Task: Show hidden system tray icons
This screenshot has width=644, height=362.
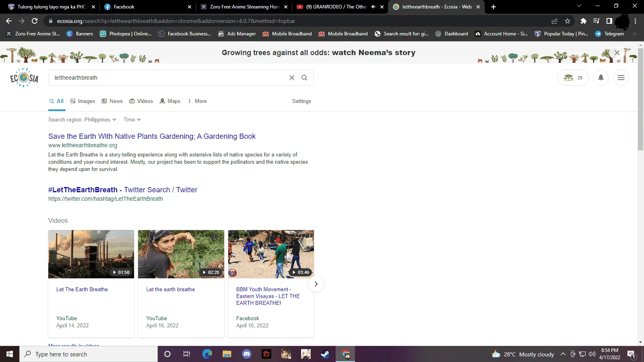Action: click(563, 354)
